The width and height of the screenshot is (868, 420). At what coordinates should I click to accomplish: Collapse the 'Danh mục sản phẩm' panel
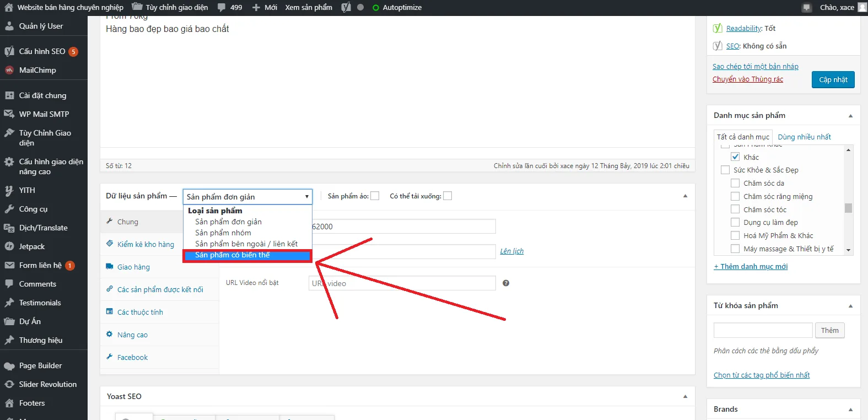pyautogui.click(x=850, y=116)
